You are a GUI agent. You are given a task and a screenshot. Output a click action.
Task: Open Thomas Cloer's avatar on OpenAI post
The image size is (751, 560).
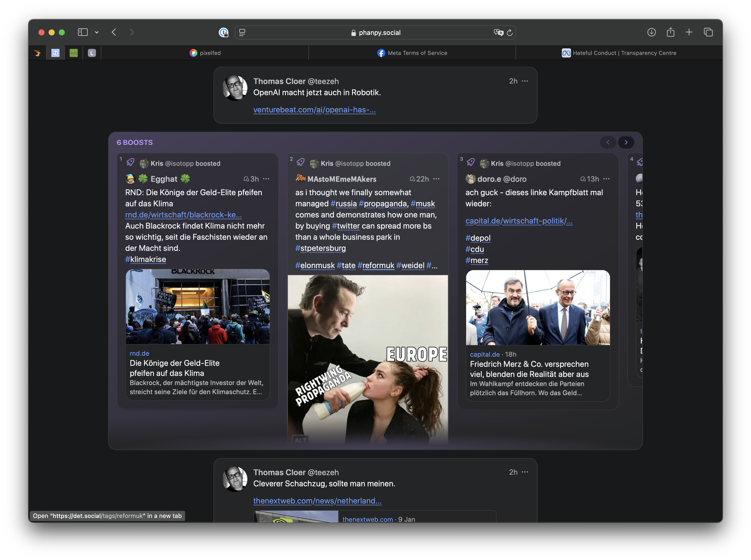pyautogui.click(x=235, y=88)
